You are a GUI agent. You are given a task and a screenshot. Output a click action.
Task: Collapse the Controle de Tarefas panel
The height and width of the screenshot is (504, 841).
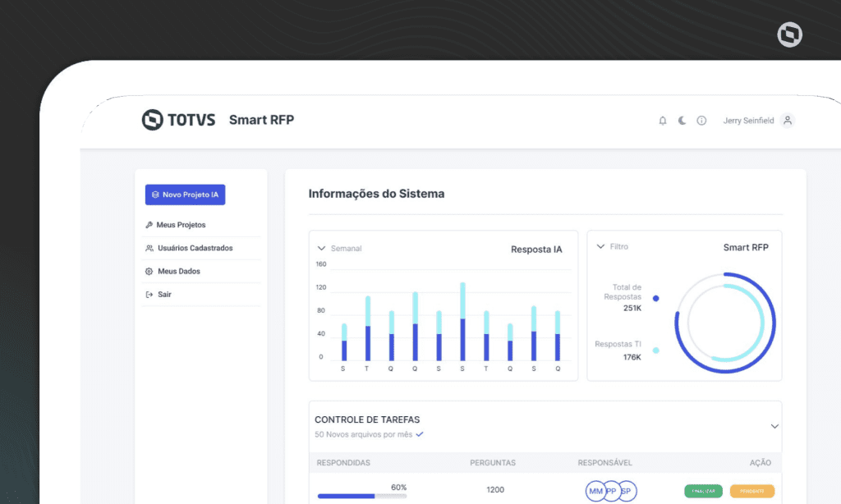coord(774,426)
